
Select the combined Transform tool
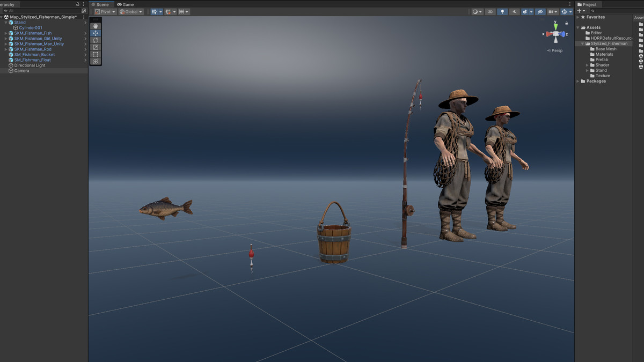[x=96, y=61]
